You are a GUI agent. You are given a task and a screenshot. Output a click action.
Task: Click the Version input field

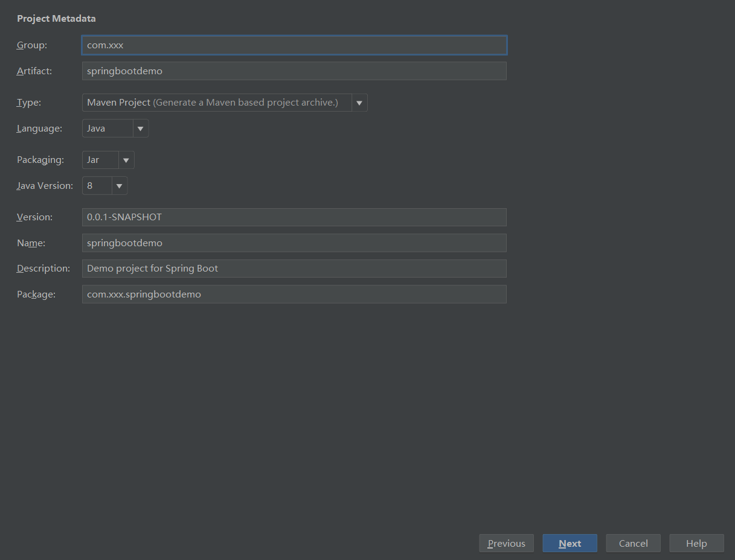pos(294,217)
